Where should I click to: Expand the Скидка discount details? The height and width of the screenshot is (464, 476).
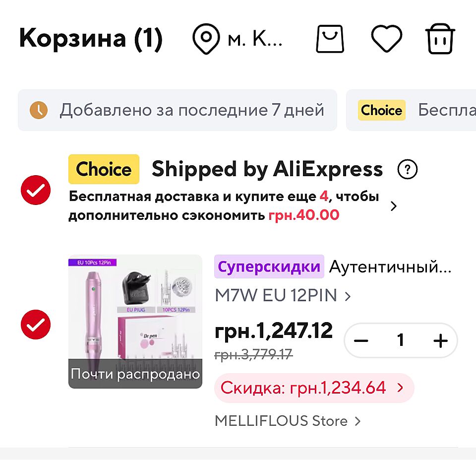tap(314, 388)
